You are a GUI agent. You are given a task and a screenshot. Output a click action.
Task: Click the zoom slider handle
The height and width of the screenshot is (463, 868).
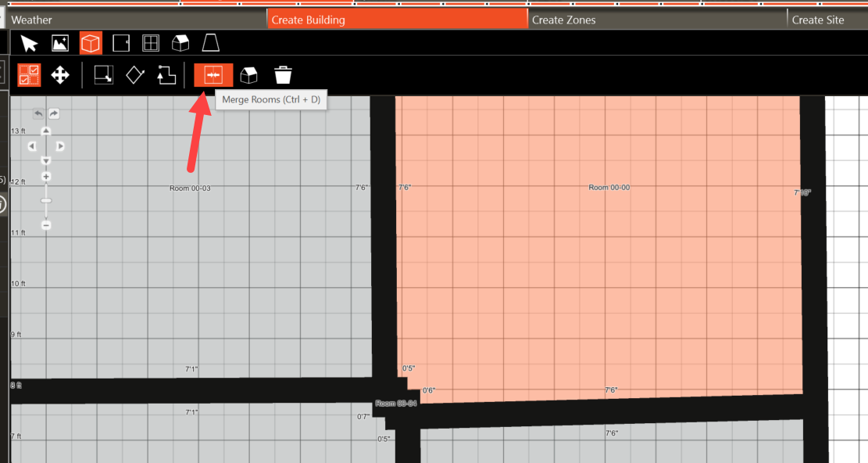(46, 200)
